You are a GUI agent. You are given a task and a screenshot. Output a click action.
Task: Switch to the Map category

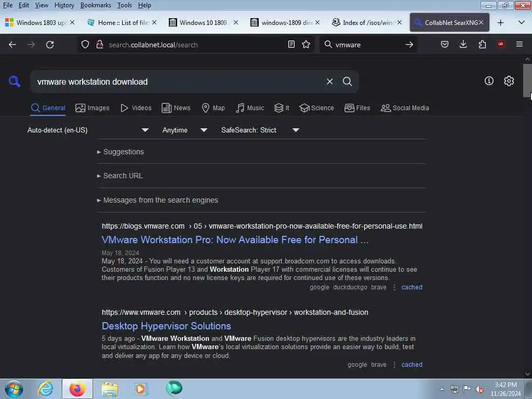(x=214, y=108)
